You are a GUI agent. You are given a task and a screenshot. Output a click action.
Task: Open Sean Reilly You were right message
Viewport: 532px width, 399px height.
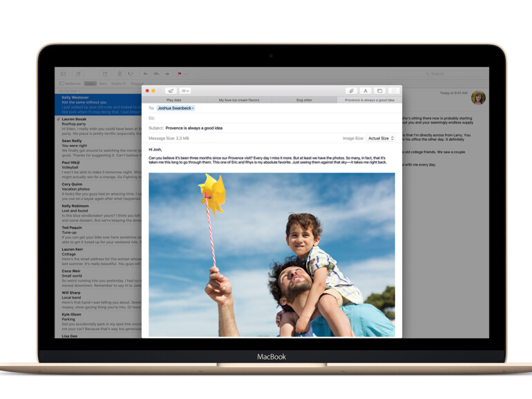98,148
